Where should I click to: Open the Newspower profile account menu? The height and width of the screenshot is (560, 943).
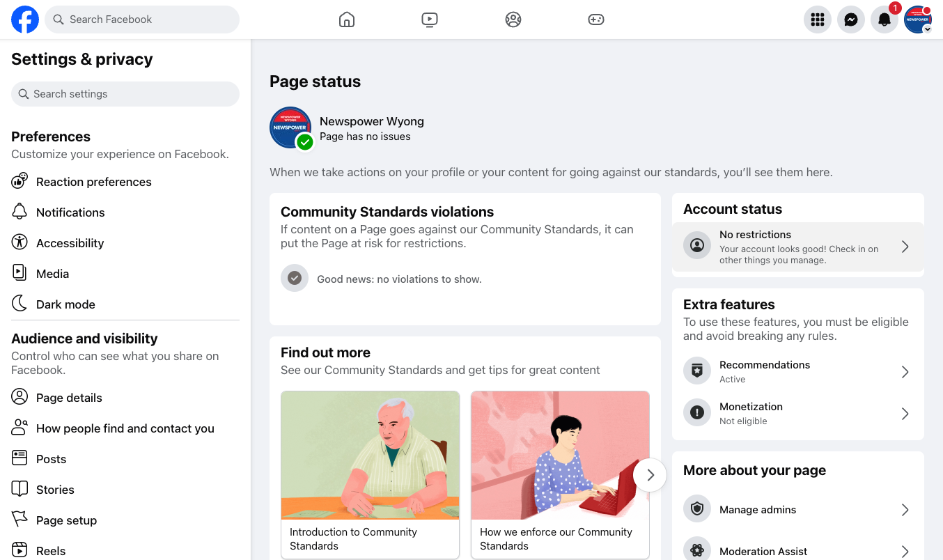[918, 20]
